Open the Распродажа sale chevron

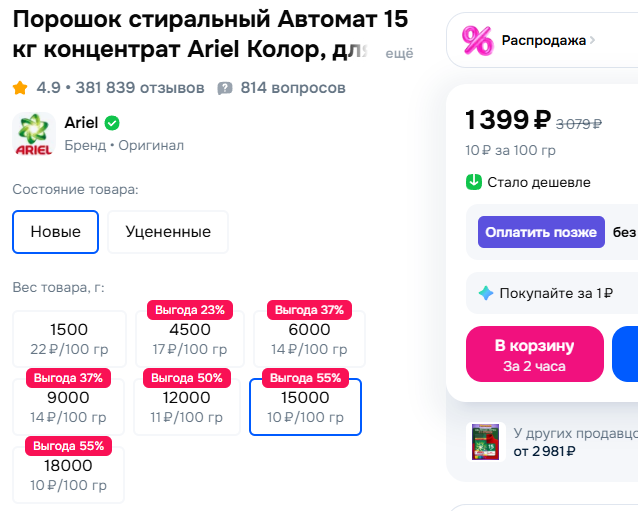click(x=592, y=40)
